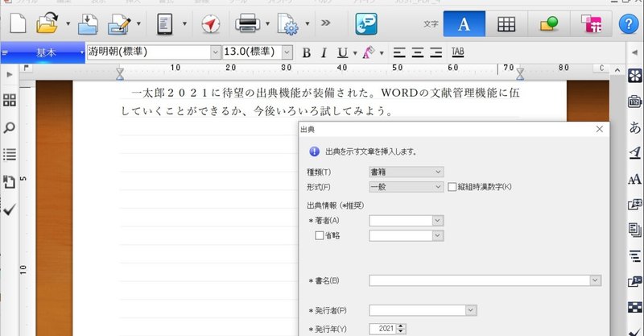Open dropdown arrow beside open folder icon
This screenshot has height=336, width=644.
point(68,24)
